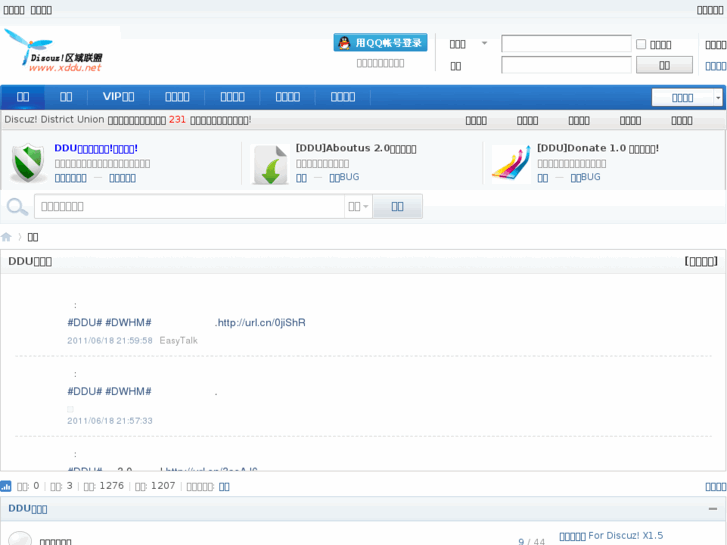Select the VIP tab in the navigation bar
This screenshot has height=545, width=727.
[118, 96]
